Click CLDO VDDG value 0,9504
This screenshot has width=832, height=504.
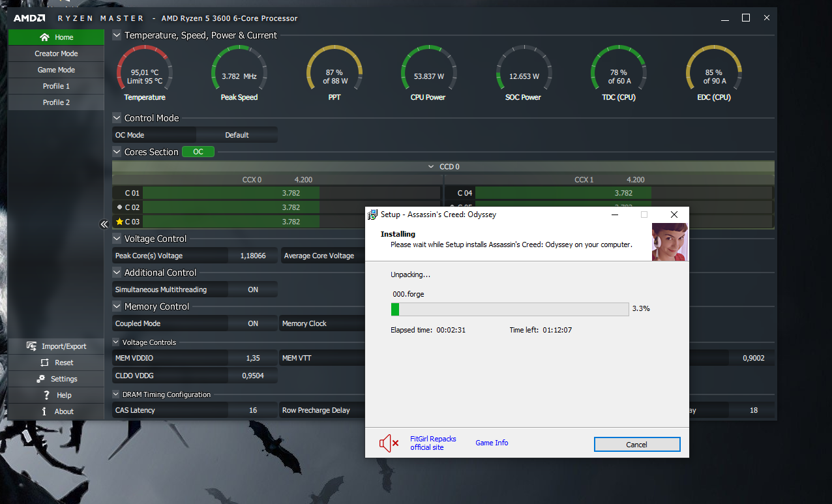253,376
